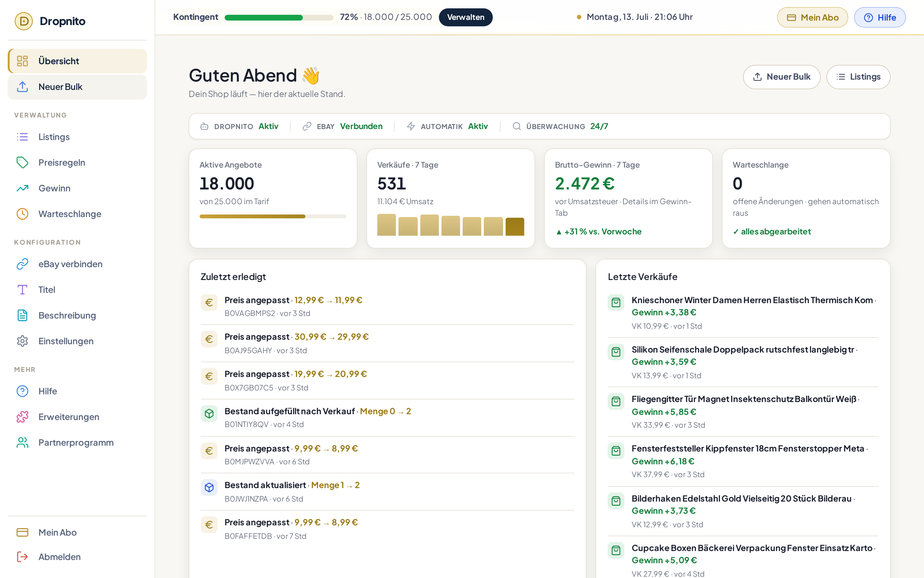Click euro icon for B0MJPWZVVA
The width and height of the screenshot is (924, 578).
(x=209, y=451)
